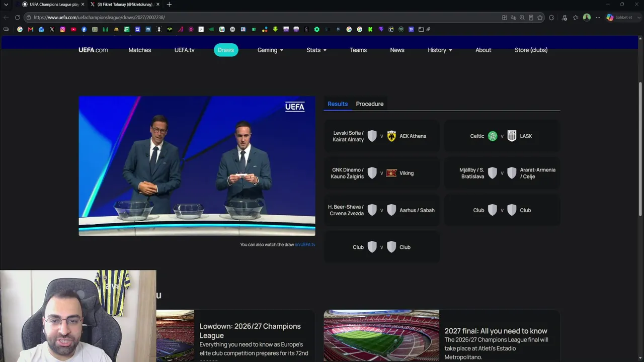
Task: Open the Facebook bookmark icon
Action: pyautogui.click(x=84, y=29)
